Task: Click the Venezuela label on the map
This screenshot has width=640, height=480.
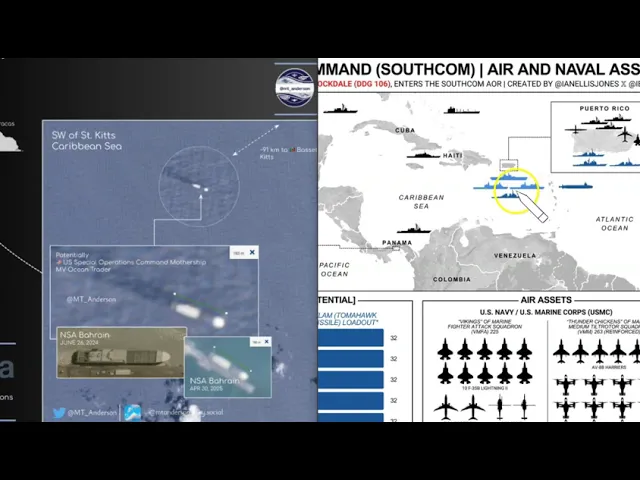Action: tap(511, 256)
